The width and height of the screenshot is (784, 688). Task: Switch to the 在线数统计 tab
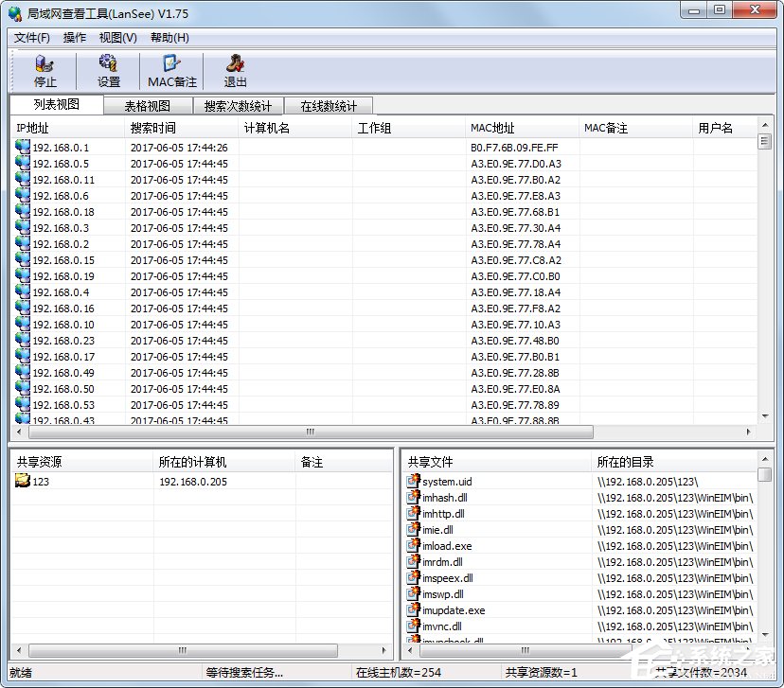[x=329, y=105]
